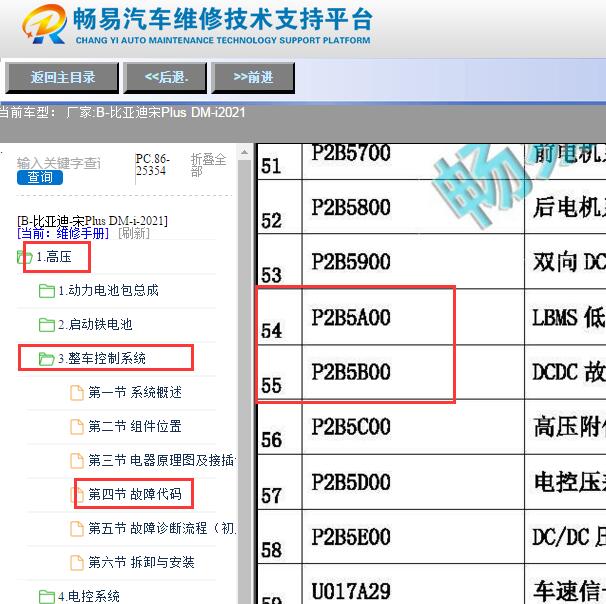
Task: Click document icon beside 第三节 电器原理图
Action: tap(77, 461)
